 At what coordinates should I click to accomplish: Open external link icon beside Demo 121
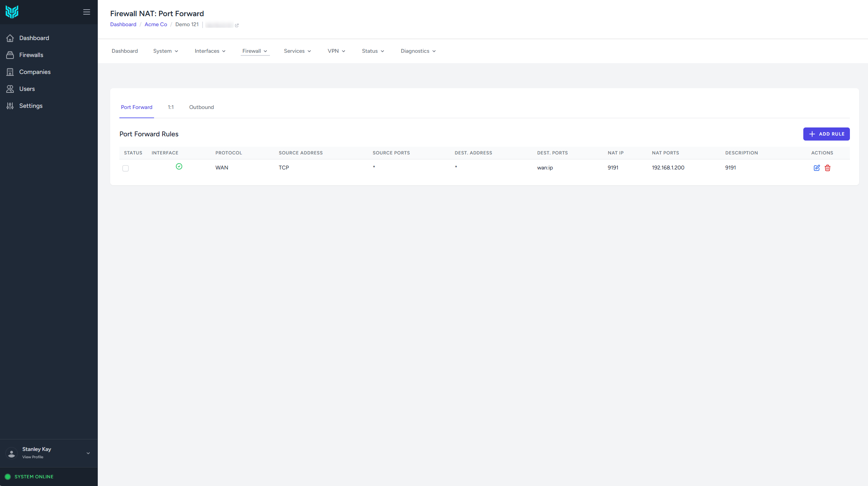click(237, 25)
